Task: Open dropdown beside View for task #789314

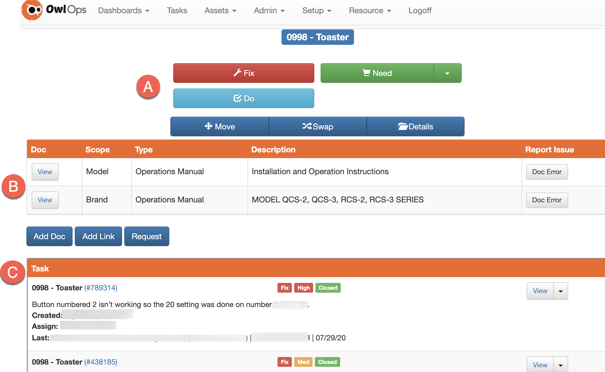Action: click(x=561, y=291)
